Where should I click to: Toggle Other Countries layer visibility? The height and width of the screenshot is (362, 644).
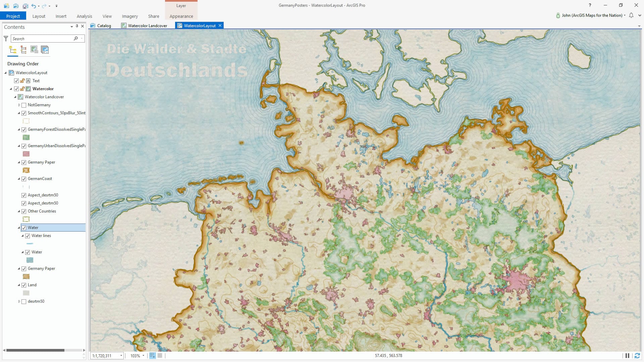tap(24, 212)
